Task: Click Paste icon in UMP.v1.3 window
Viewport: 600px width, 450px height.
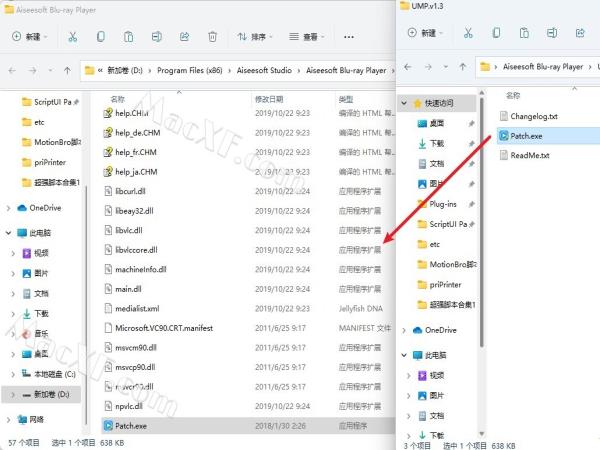Action: (x=524, y=33)
